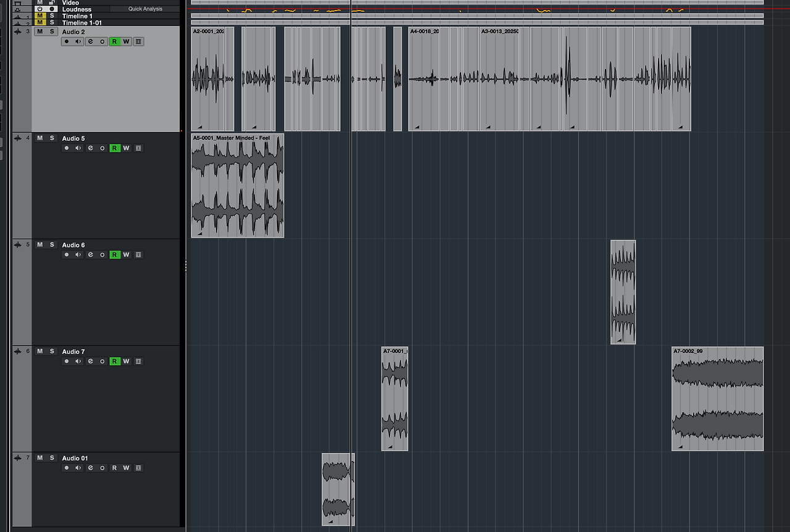Record-enable the Audio 01 track
The image size is (790, 532).
click(x=67, y=468)
